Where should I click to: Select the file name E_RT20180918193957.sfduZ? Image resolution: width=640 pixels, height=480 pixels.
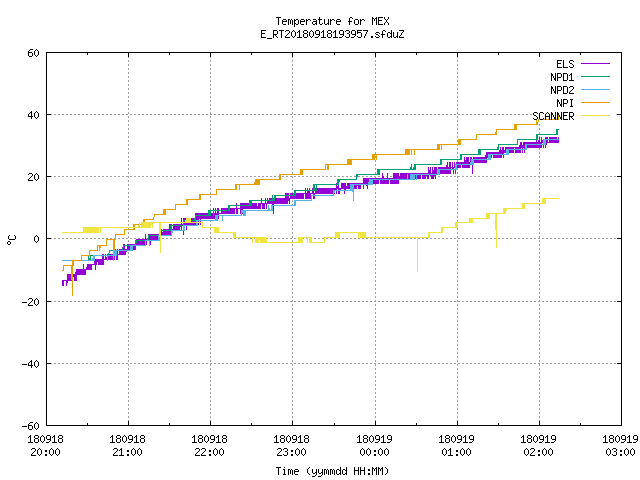click(x=332, y=34)
